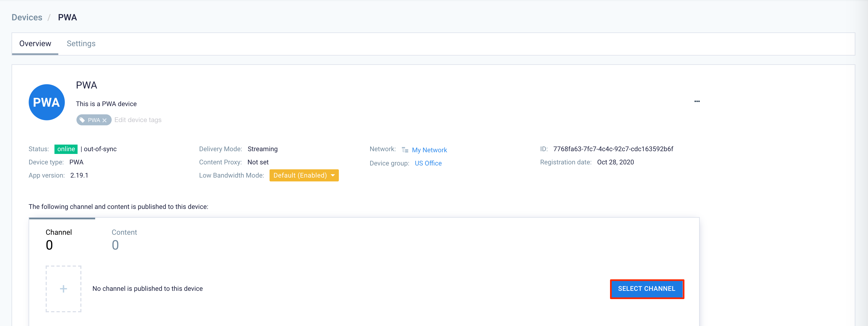Open the Settings tab
Image resolution: width=868 pixels, height=326 pixels.
pyautogui.click(x=81, y=43)
